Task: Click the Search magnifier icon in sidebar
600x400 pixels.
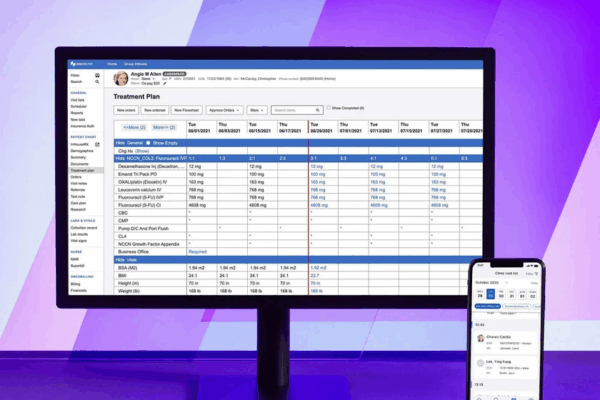Action: click(x=96, y=82)
